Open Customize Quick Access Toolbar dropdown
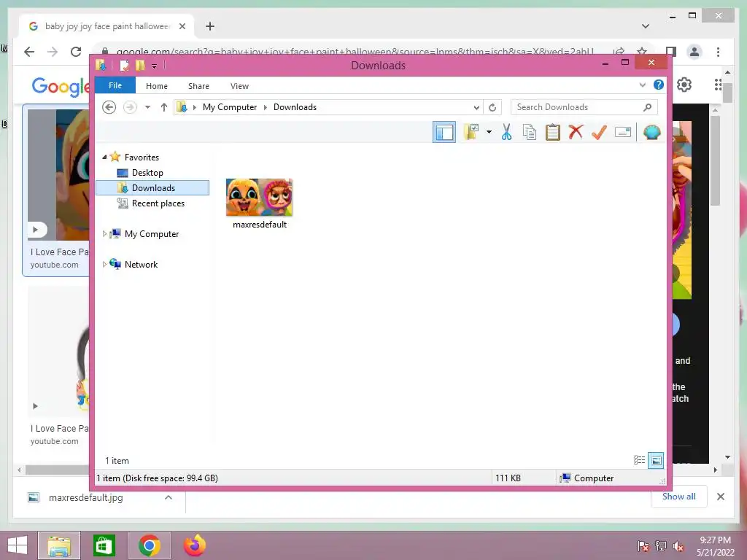Screen dimensions: 747x560 tap(155, 66)
